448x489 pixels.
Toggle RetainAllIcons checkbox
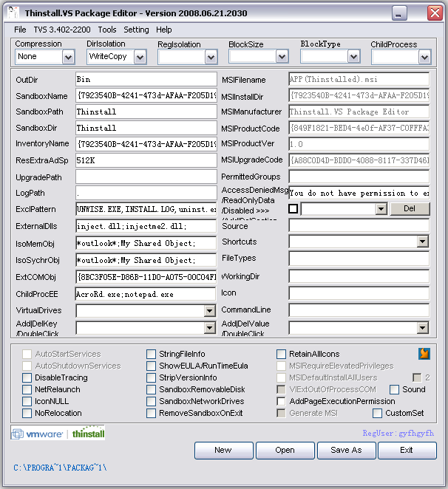281,354
